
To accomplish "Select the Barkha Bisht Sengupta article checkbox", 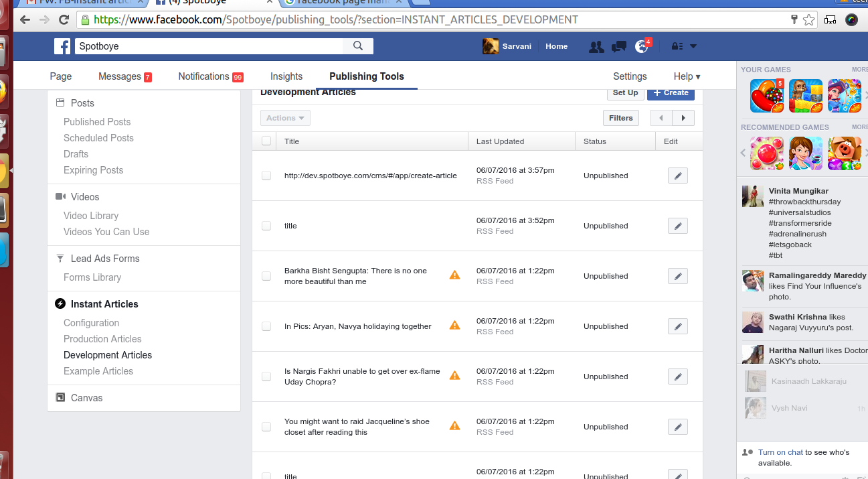I will [x=266, y=276].
